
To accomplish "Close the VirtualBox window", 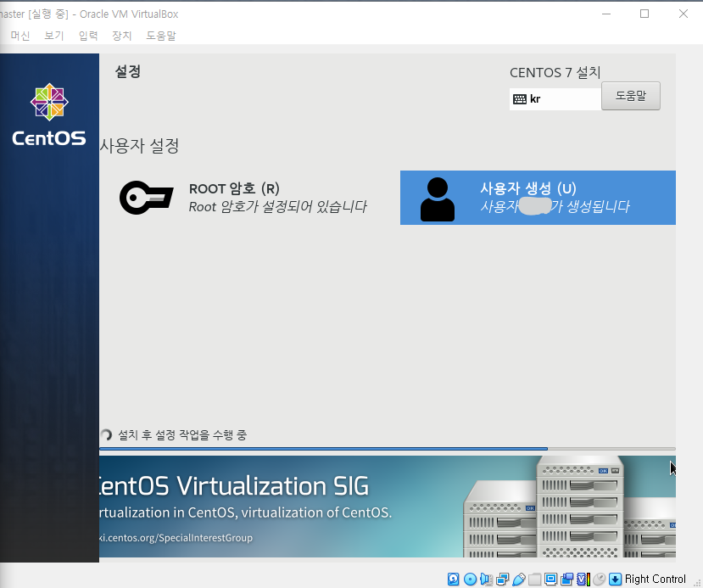I will point(683,14).
